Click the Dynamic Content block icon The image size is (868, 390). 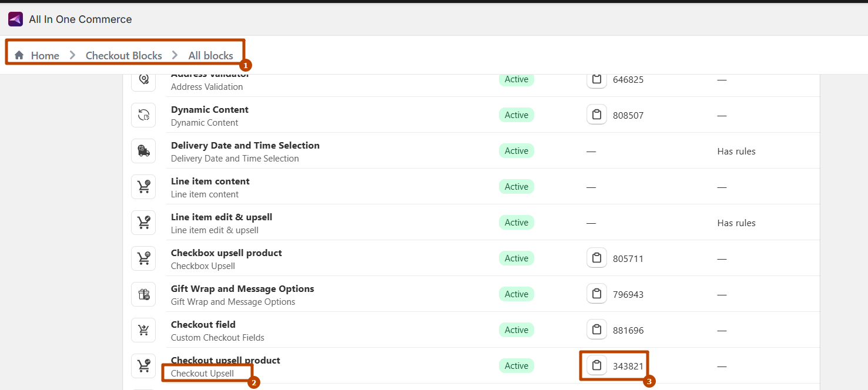click(x=143, y=115)
